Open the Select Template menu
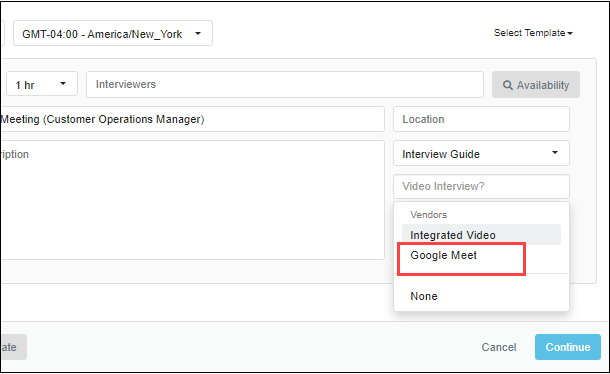Screen dimensions: 610x374 533,33
